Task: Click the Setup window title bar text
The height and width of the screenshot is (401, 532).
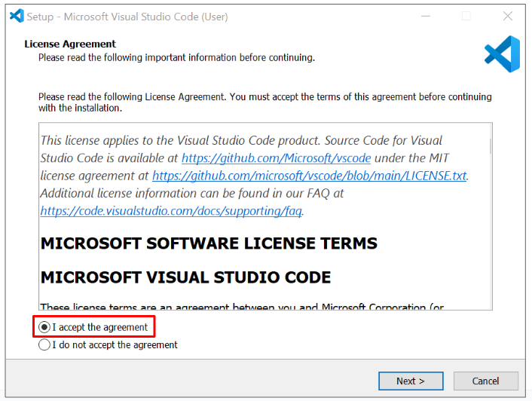Action: tap(127, 17)
